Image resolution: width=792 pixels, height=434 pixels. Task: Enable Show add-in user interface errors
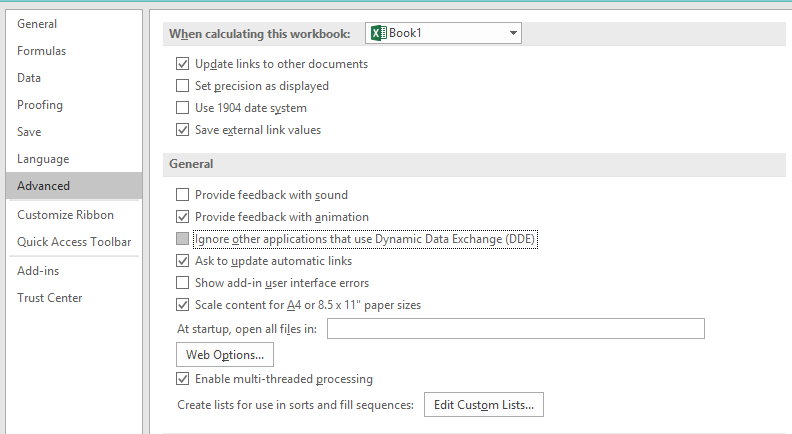pos(182,283)
